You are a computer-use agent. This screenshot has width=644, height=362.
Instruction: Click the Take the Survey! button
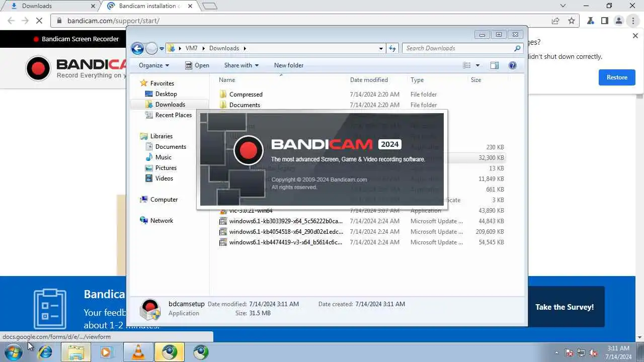(565, 307)
